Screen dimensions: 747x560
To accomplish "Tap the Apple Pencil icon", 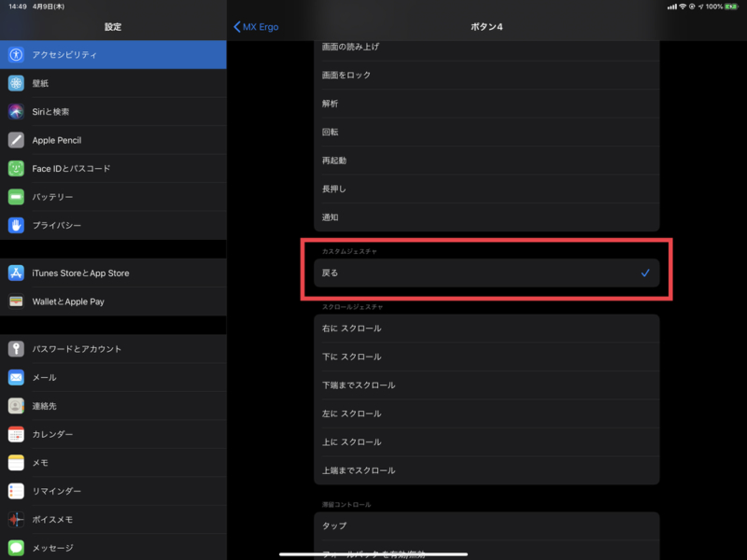I will (16, 140).
